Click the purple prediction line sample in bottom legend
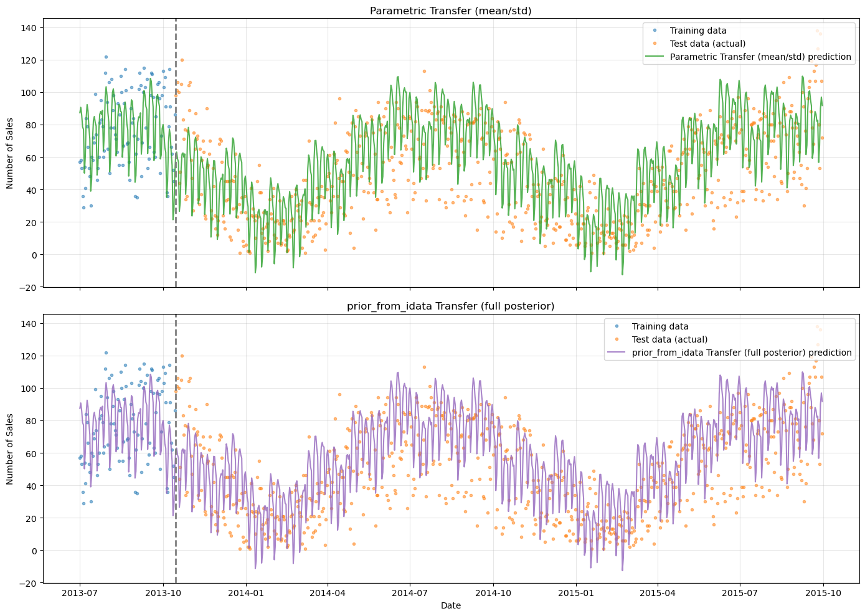The image size is (865, 616). [617, 353]
